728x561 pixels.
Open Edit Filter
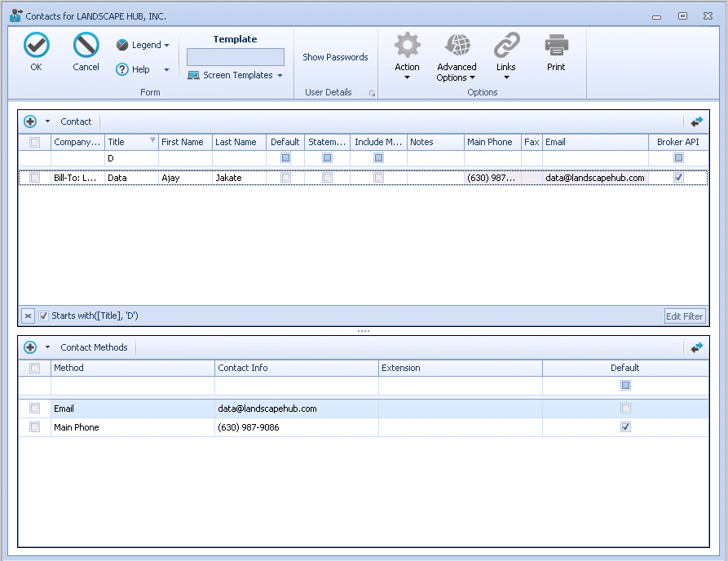click(684, 315)
